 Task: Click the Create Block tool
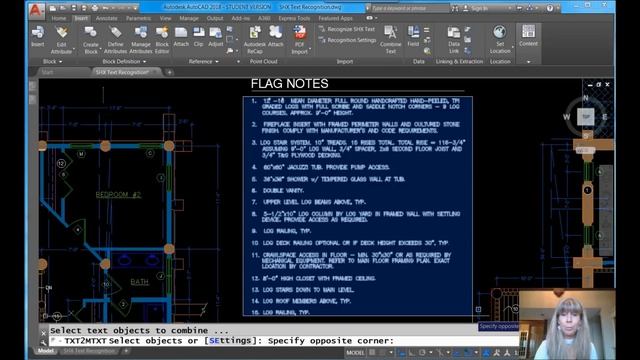[91, 40]
